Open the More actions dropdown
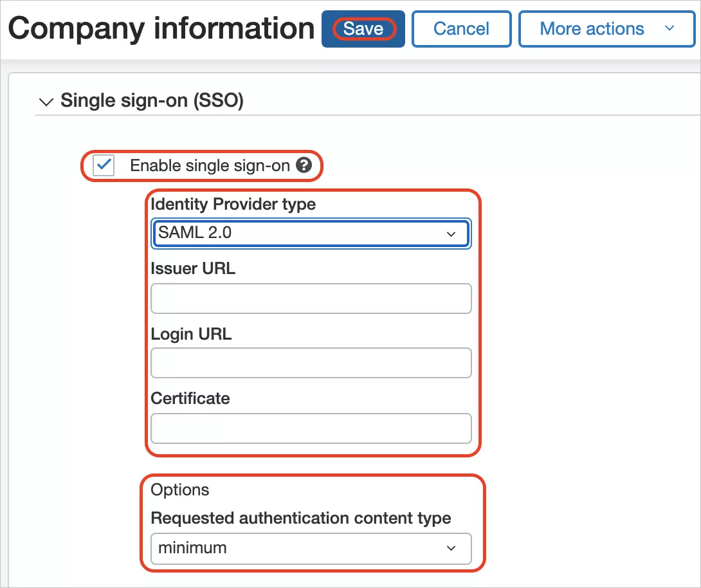Screen dimensions: 701x588 [x=606, y=29]
